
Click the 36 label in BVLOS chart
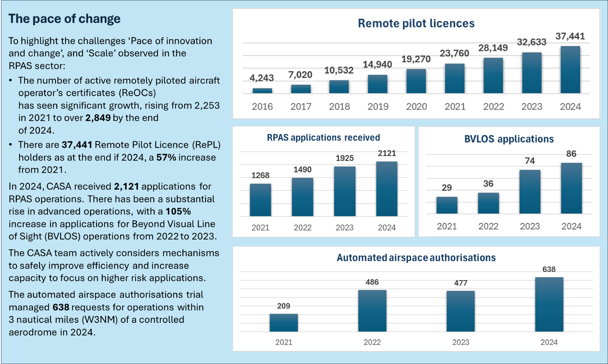pos(488,184)
